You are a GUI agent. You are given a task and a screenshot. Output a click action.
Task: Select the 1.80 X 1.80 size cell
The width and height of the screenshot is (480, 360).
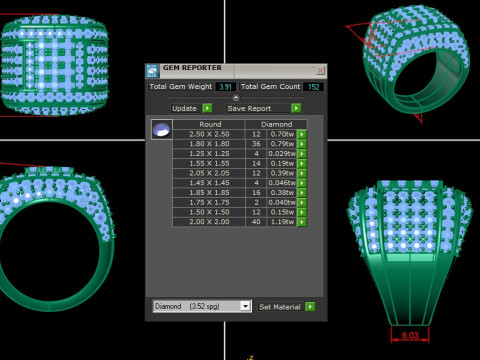point(209,144)
